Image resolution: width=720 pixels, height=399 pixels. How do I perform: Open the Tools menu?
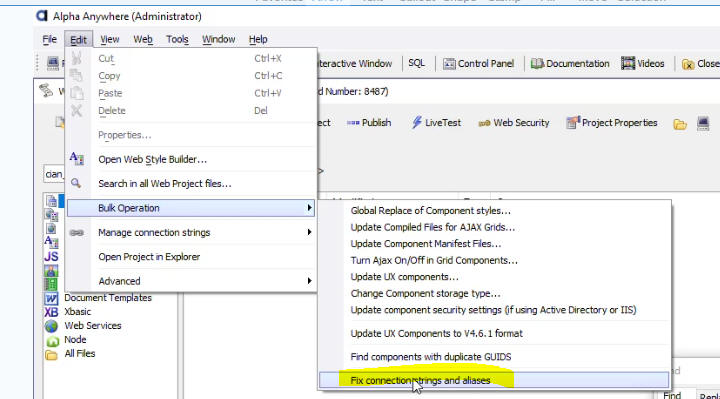click(177, 39)
